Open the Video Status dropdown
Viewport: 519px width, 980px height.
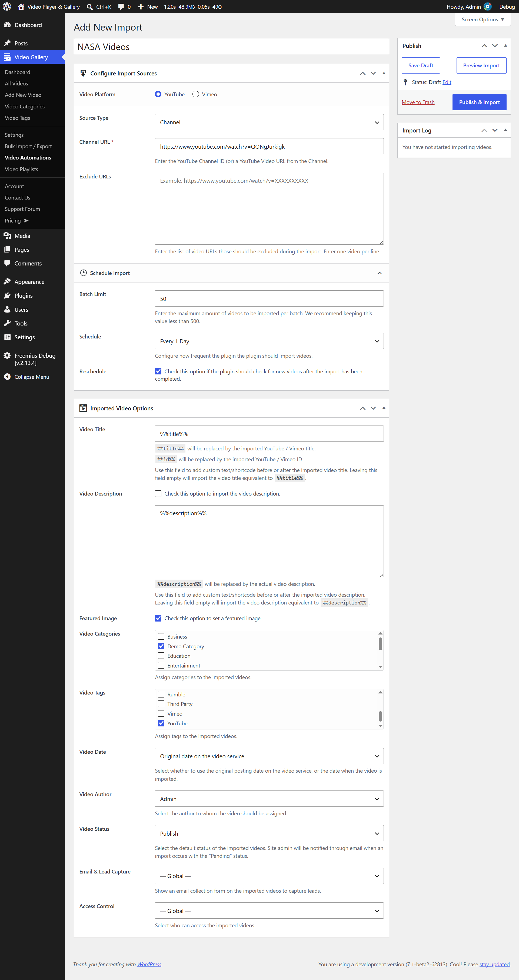pos(270,833)
